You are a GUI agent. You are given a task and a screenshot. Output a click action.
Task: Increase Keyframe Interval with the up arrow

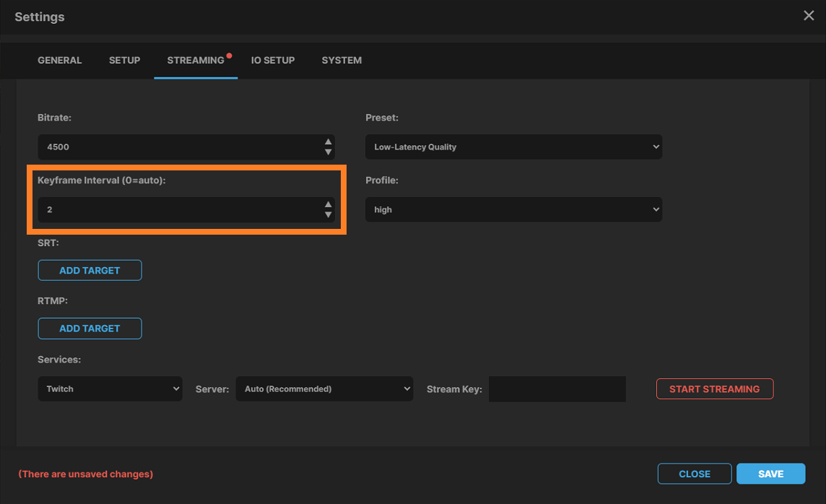coord(329,204)
